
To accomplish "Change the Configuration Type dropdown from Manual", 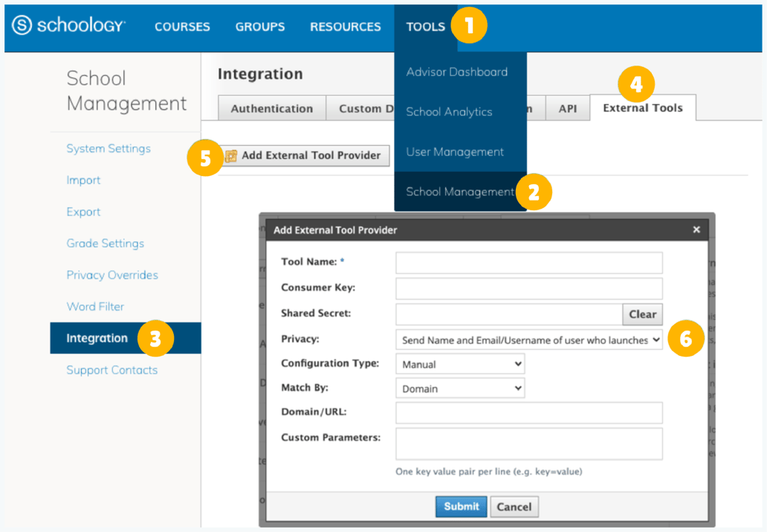I will (459, 363).
